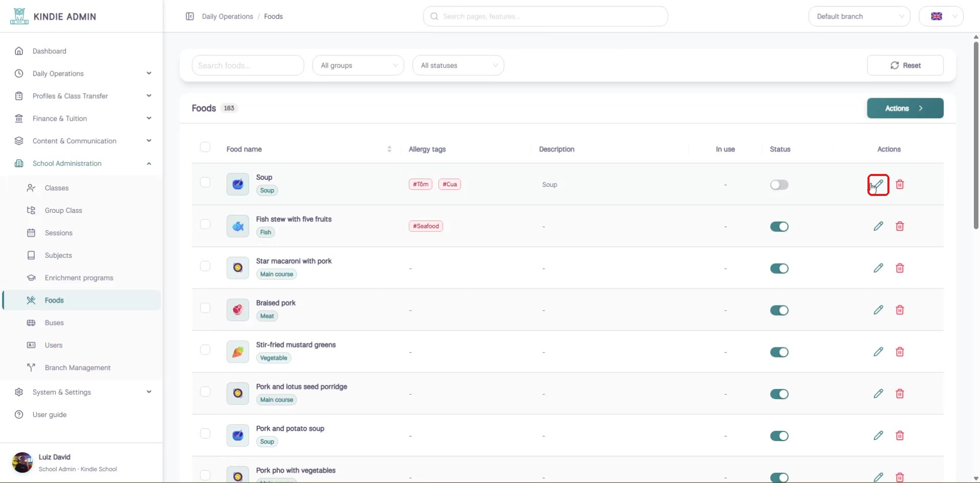This screenshot has width=980, height=483.
Task: Click the edit pencil for Fish stew with five fruits
Action: [x=878, y=226]
